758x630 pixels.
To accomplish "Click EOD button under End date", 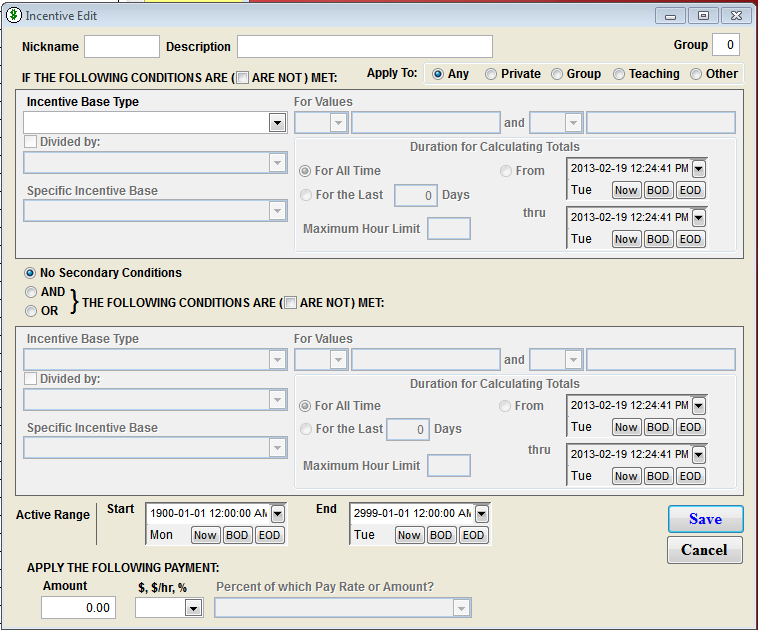I will pos(473,535).
